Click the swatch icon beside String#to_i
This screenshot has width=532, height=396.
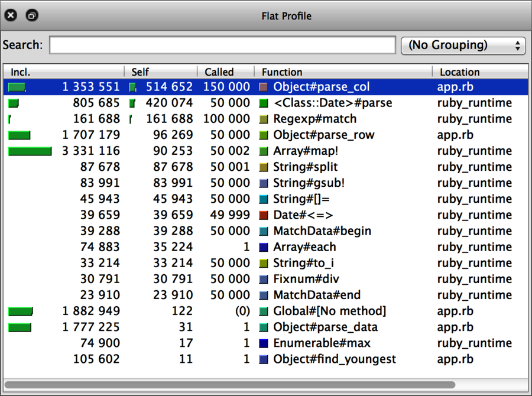(x=263, y=263)
